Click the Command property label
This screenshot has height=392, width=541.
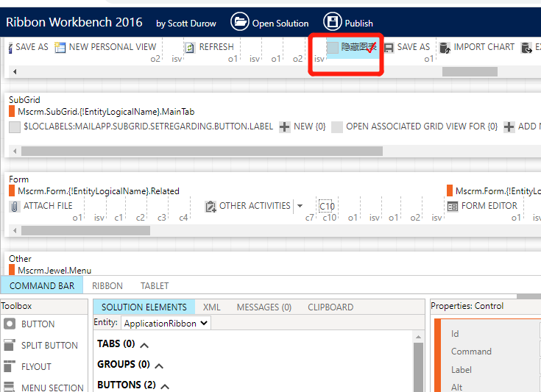[471, 352]
